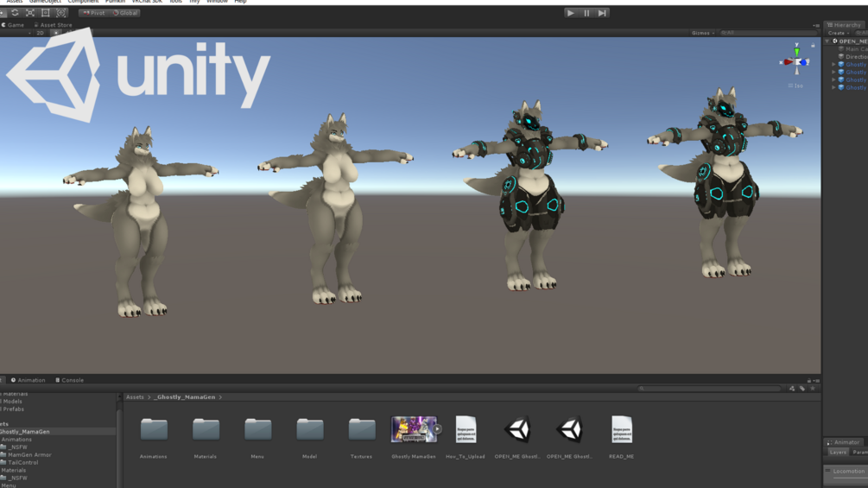Click the search by type icon
The image size is (868, 488).
[792, 389]
